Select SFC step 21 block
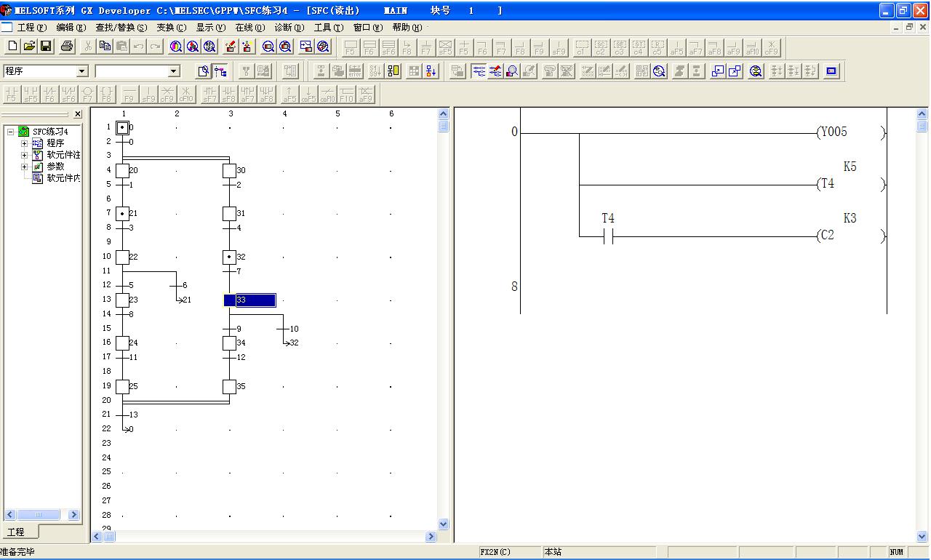This screenshot has height=560, width=931. 123,214
